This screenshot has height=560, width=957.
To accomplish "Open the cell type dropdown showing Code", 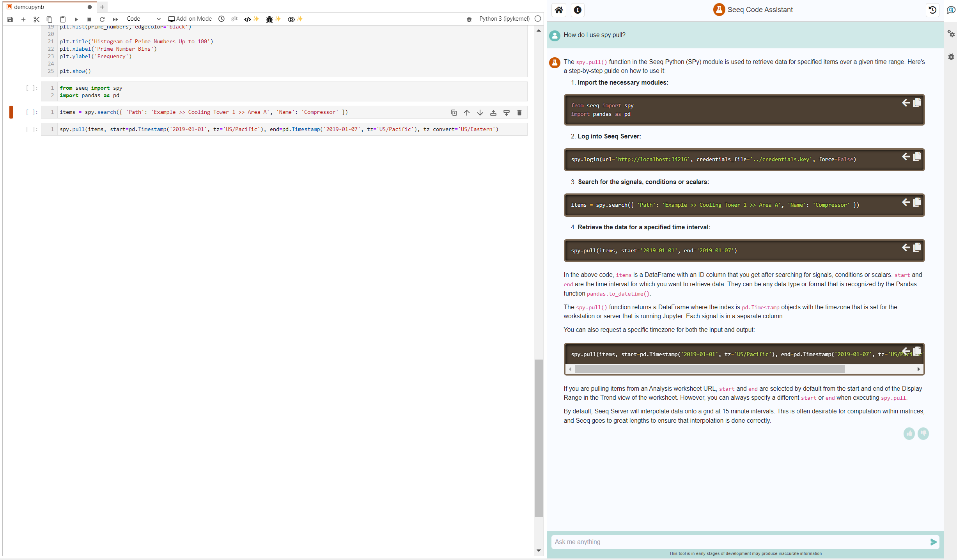I will 143,18.
